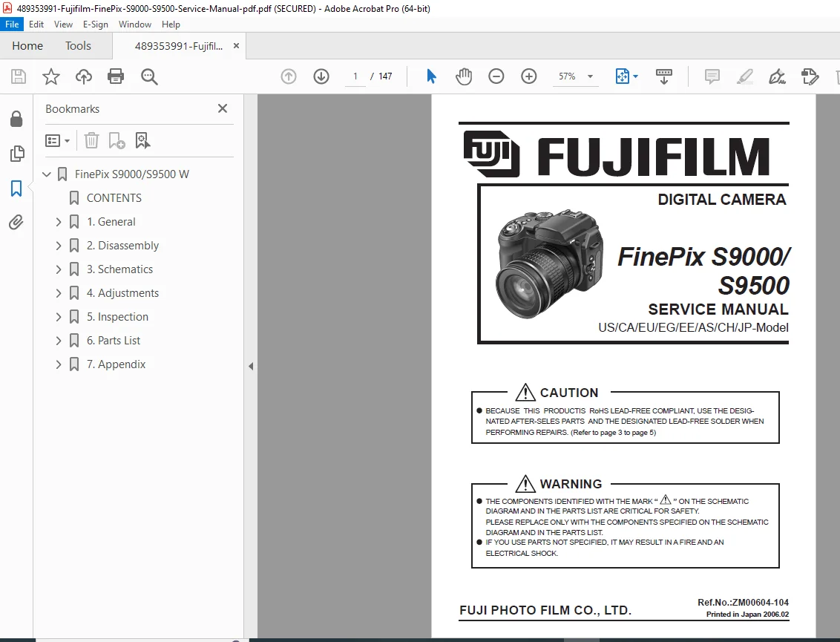The width and height of the screenshot is (840, 642).
Task: Click the scrolling mode keyboard icon
Action: 663,76
